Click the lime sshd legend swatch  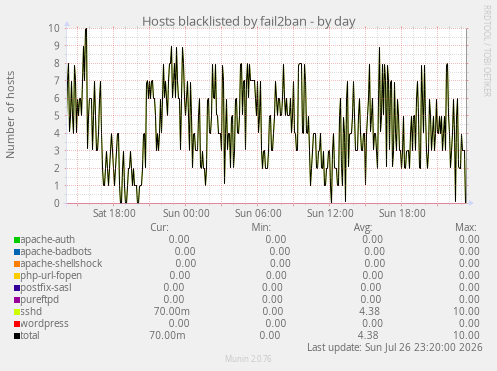17,312
